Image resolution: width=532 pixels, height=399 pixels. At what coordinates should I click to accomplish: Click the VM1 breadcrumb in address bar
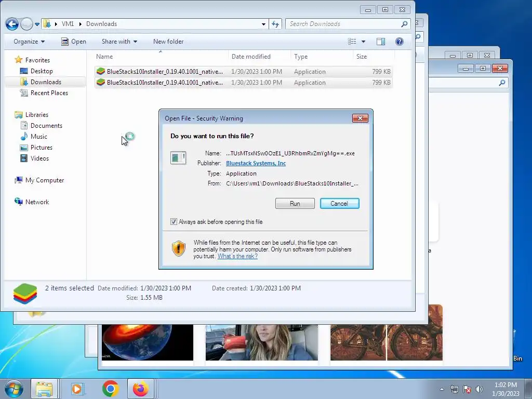pyautogui.click(x=68, y=24)
